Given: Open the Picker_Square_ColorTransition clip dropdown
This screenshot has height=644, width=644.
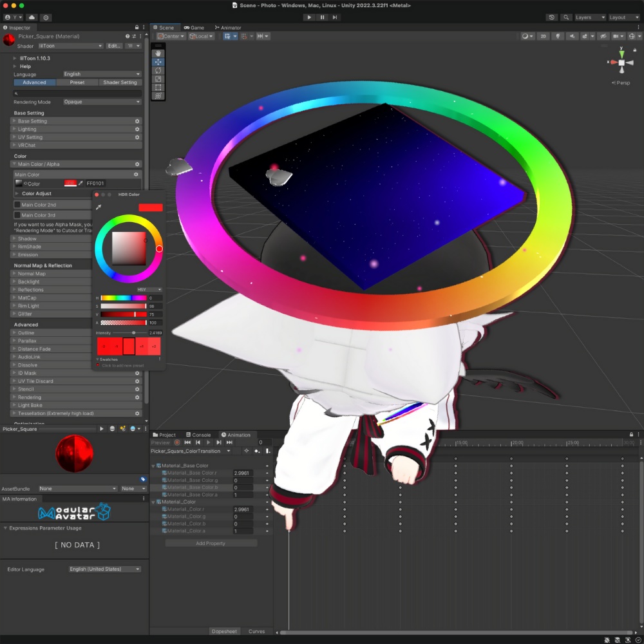Looking at the screenshot, I should tap(191, 451).
